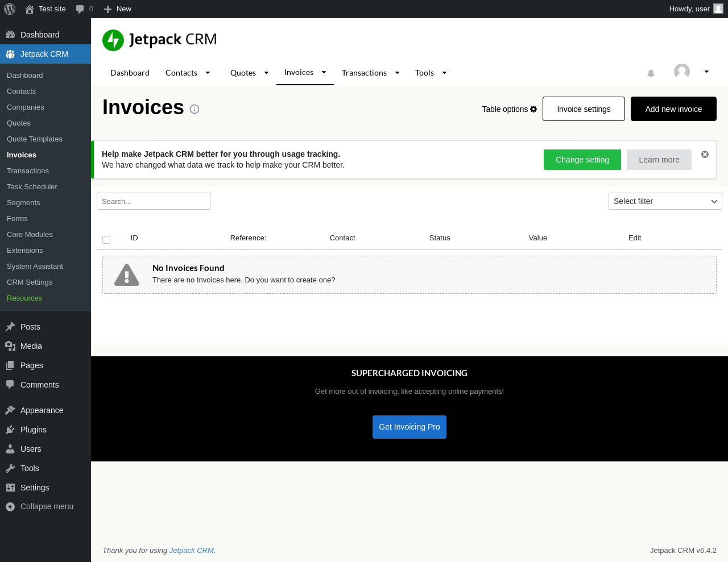728x562 pixels.
Task: Open Segments in the CRM sidebar
Action: click(23, 202)
